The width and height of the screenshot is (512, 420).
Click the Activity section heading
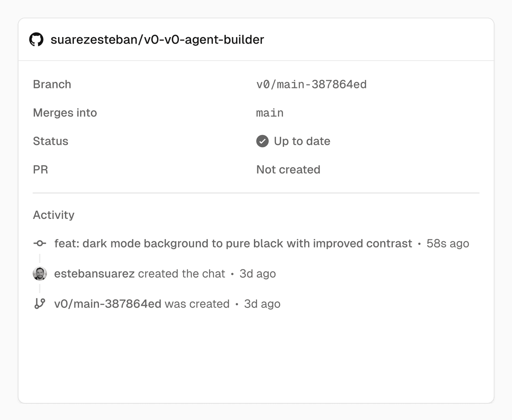(x=53, y=215)
